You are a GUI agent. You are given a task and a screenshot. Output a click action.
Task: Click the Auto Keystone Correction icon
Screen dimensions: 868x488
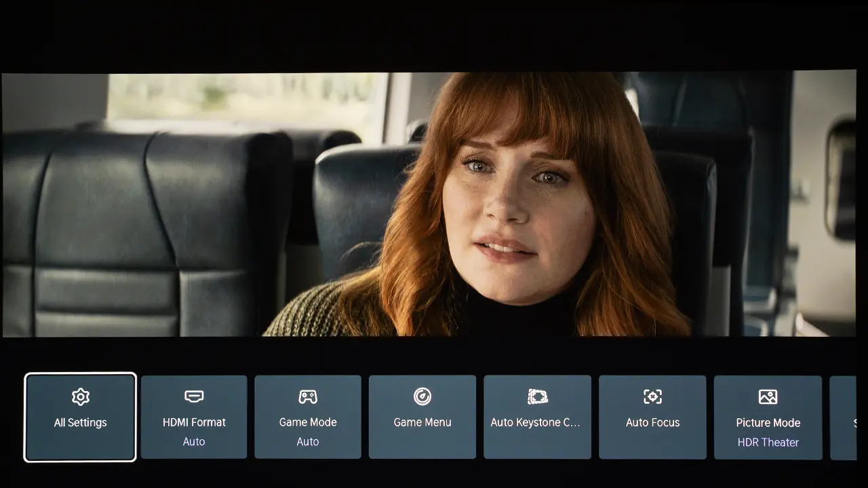(537, 396)
